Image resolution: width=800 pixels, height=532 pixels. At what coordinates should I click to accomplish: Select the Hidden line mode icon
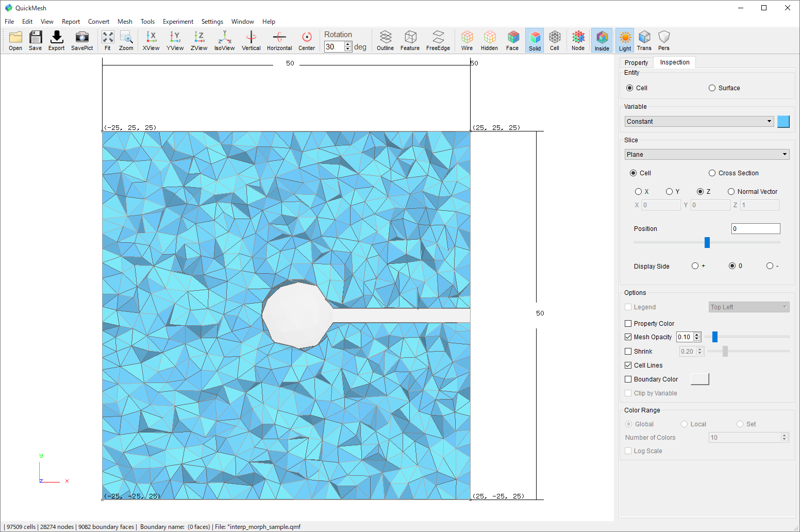coord(489,40)
